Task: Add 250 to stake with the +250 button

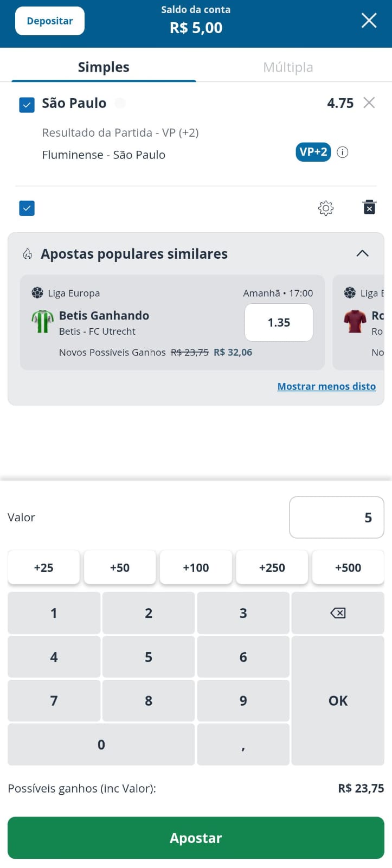Action: pos(272,567)
